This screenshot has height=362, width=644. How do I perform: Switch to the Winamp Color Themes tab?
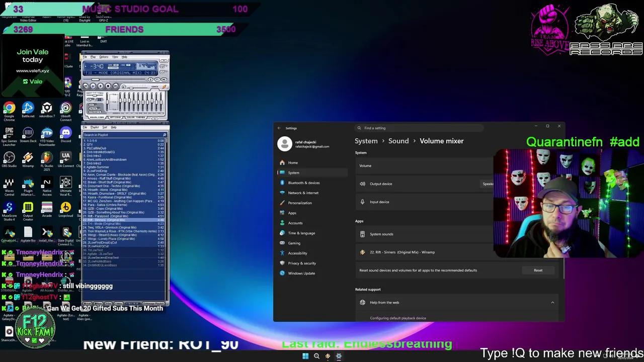(x=136, y=117)
